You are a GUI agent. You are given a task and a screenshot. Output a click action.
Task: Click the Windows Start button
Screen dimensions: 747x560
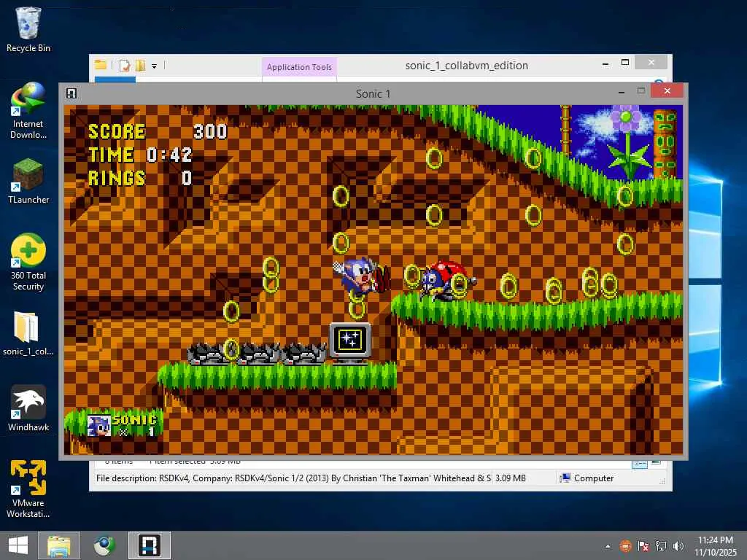[x=18, y=545]
